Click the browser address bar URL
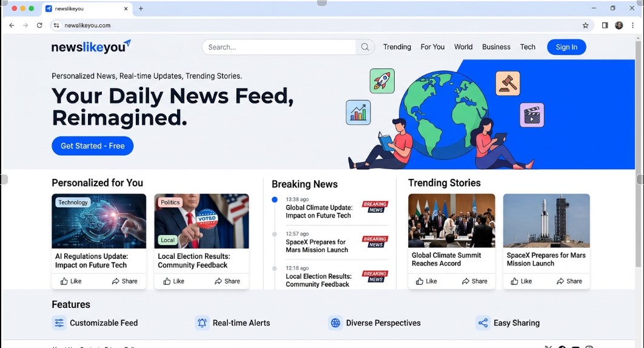This screenshot has width=644, height=348. [87, 25]
